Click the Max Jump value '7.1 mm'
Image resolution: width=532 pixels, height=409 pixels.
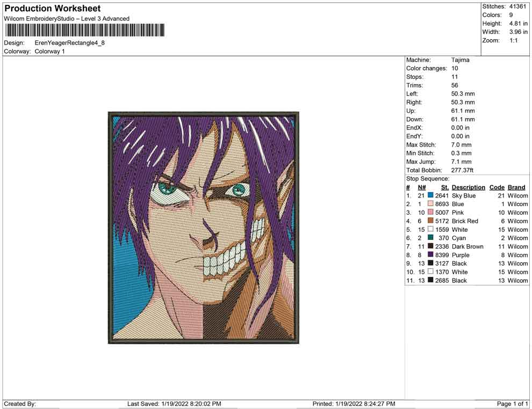click(x=462, y=162)
